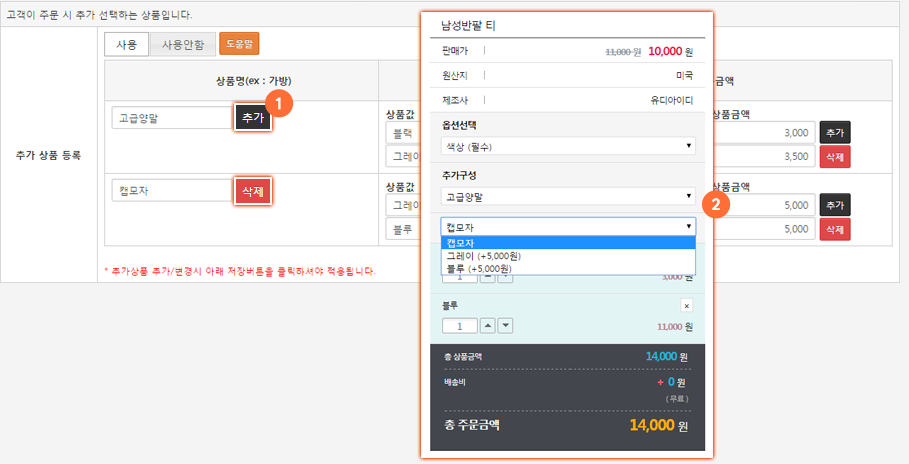
Task: Choose the highlighted 캡모자 option in list
Action: click(568, 243)
